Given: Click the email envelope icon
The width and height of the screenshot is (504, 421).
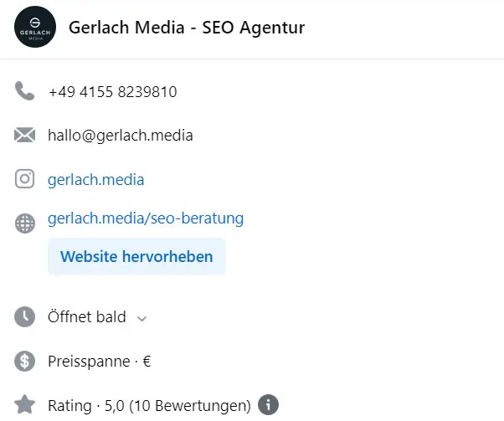Looking at the screenshot, I should click(25, 135).
